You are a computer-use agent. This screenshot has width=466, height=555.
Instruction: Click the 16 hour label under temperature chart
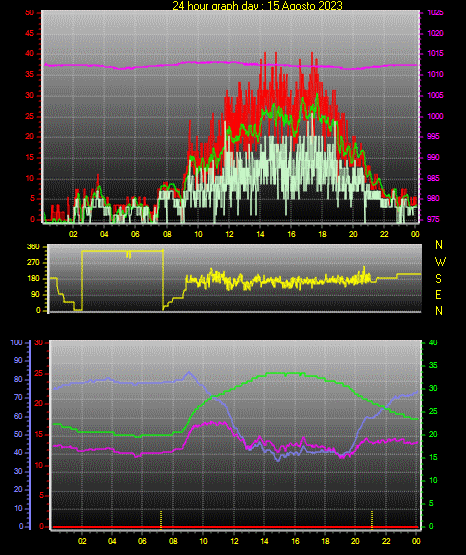pyautogui.click(x=295, y=541)
